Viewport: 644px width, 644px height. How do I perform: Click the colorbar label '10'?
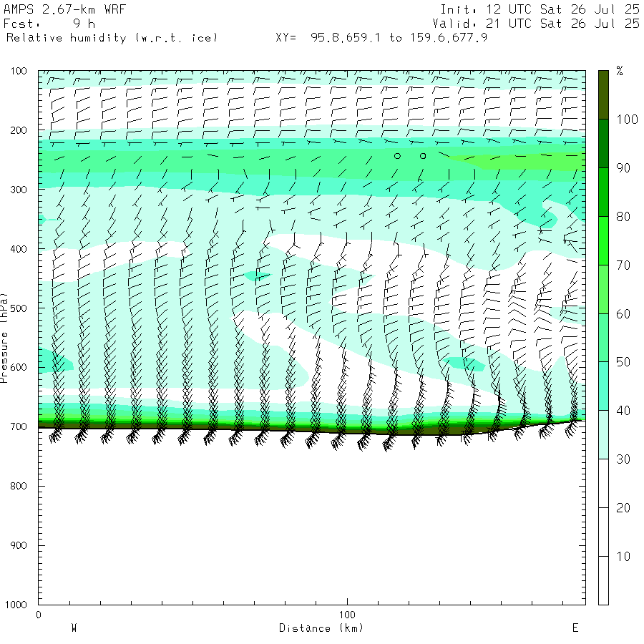[x=623, y=557]
